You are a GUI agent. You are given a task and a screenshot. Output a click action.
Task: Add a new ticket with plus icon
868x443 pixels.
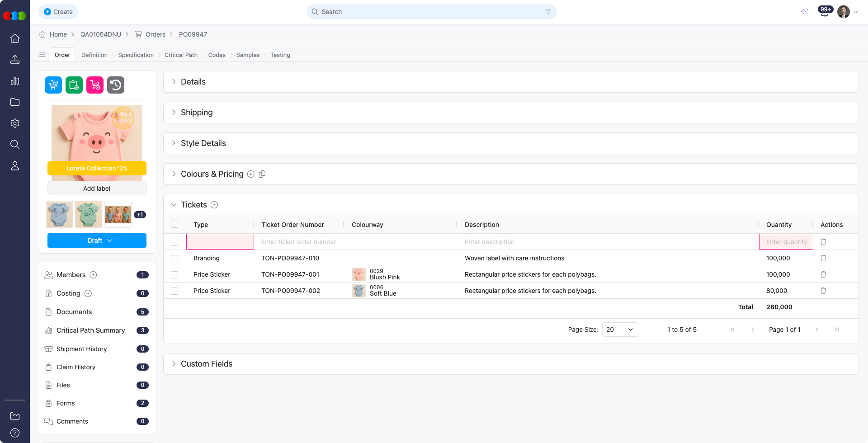pyautogui.click(x=214, y=205)
